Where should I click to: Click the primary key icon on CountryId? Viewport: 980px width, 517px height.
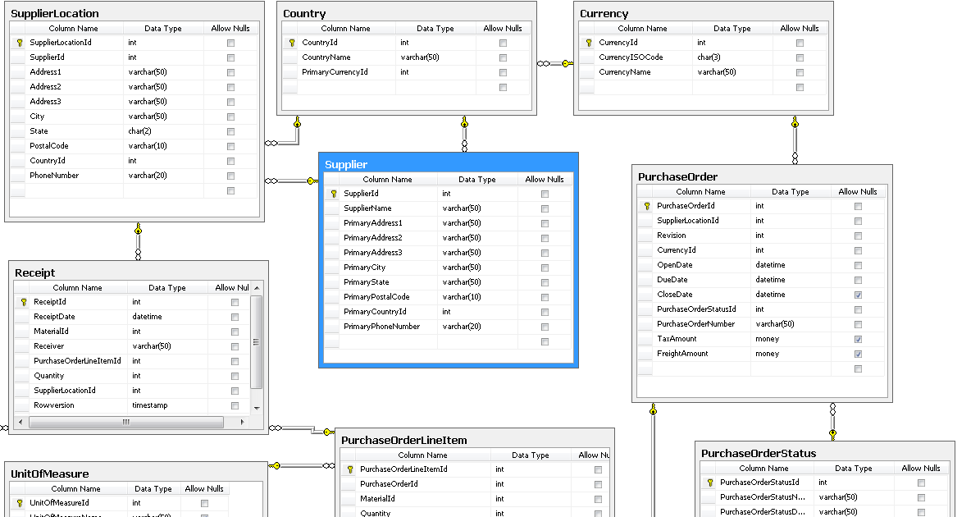coord(291,42)
